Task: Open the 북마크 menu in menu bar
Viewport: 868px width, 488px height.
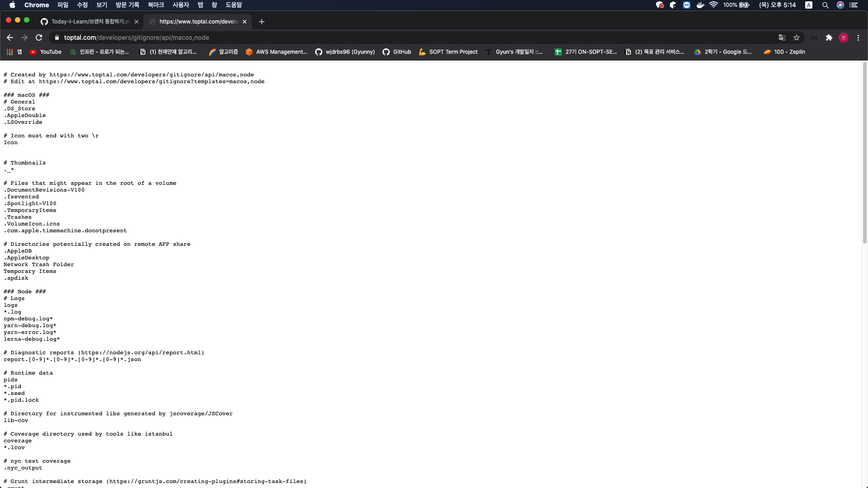Action: (156, 5)
